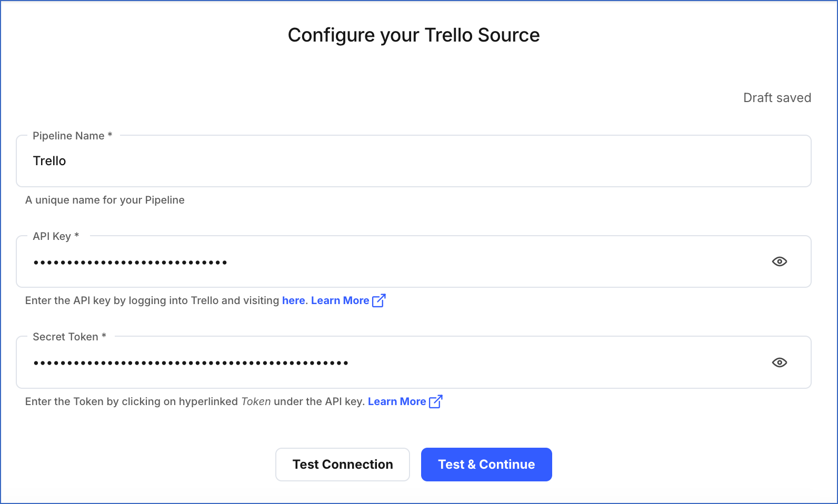
Task: Open Learn More for the Secret Token
Action: [397, 401]
